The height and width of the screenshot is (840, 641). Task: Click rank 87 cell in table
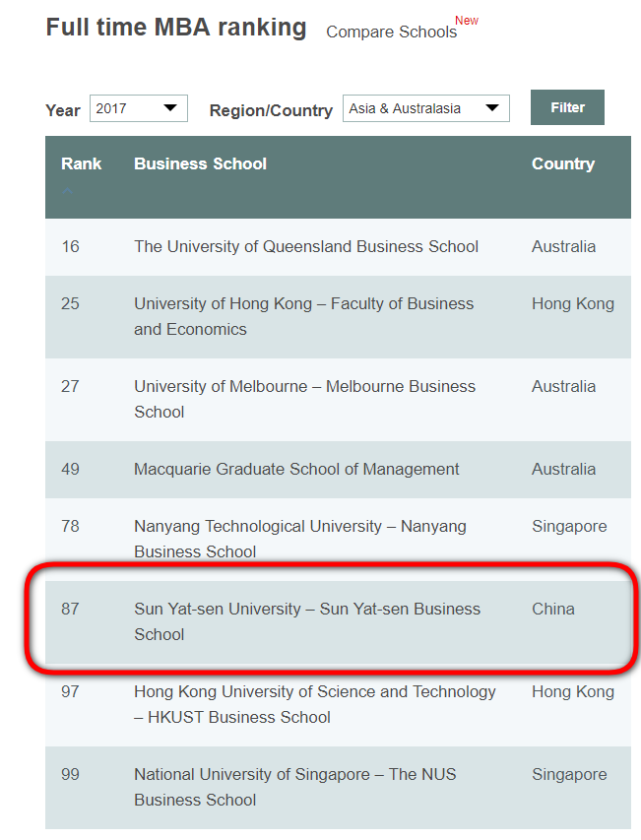[70, 609]
